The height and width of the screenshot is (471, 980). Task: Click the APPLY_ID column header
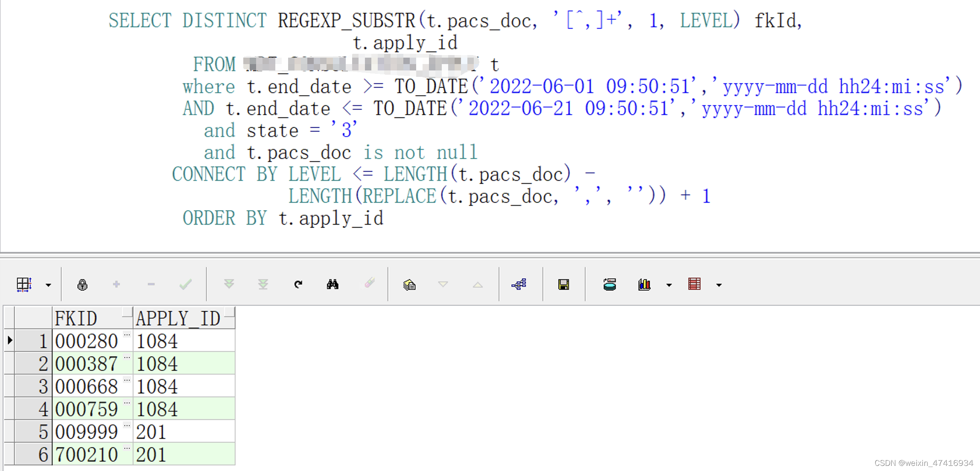point(178,318)
